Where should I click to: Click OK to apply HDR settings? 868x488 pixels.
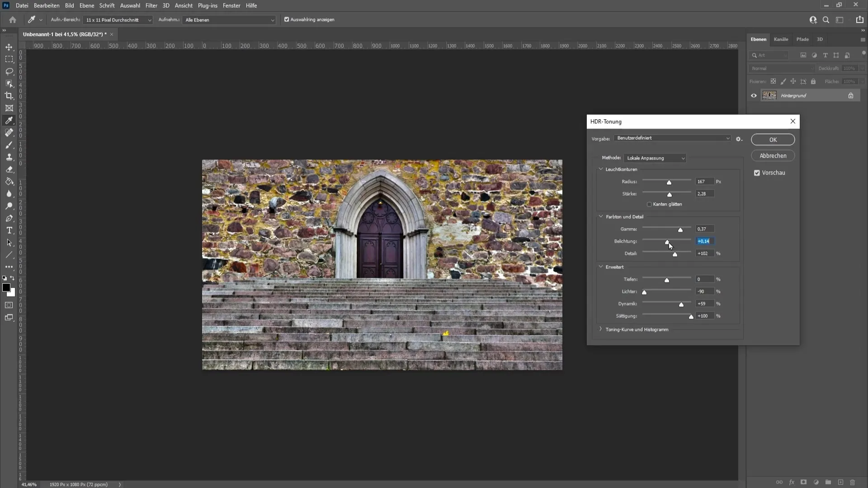tap(773, 140)
